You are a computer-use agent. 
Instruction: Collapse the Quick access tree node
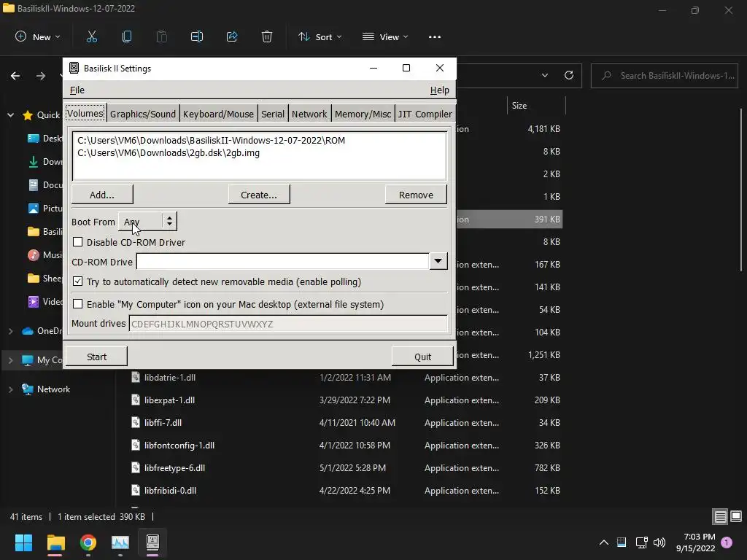(x=10, y=114)
